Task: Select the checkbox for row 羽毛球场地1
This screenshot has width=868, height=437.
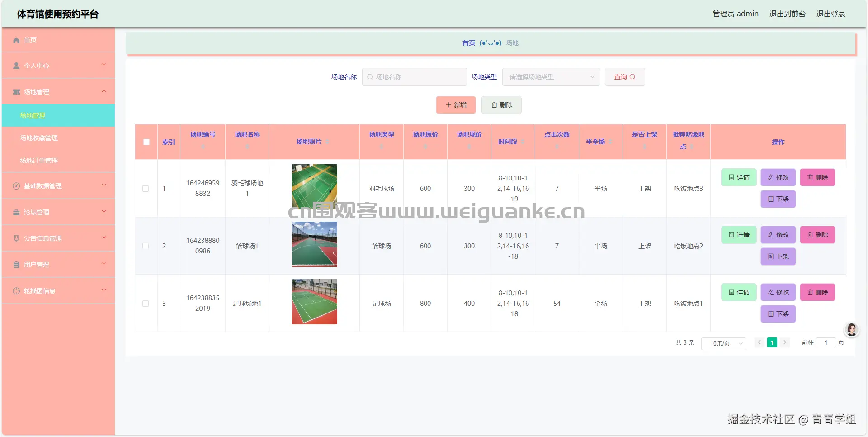Action: [x=146, y=189]
